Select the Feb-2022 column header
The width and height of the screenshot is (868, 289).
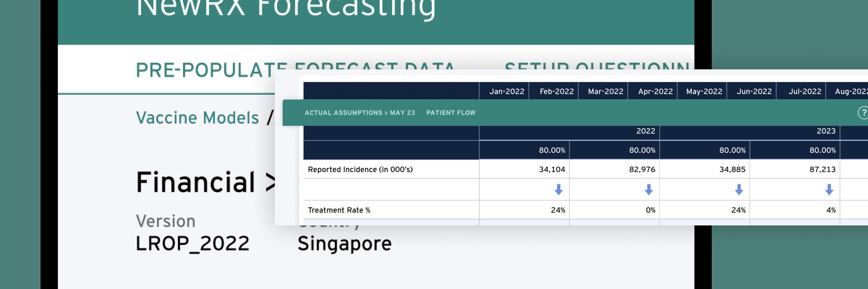pos(554,91)
